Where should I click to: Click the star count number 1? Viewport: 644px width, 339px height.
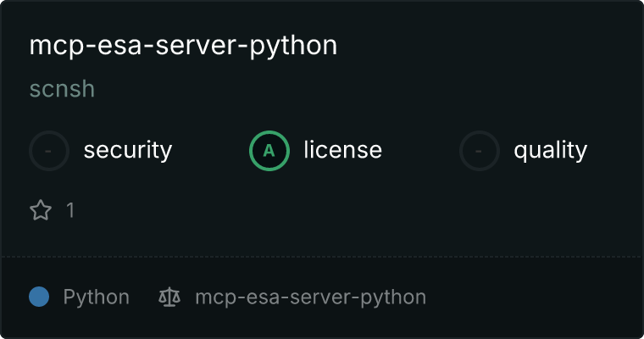click(70, 210)
